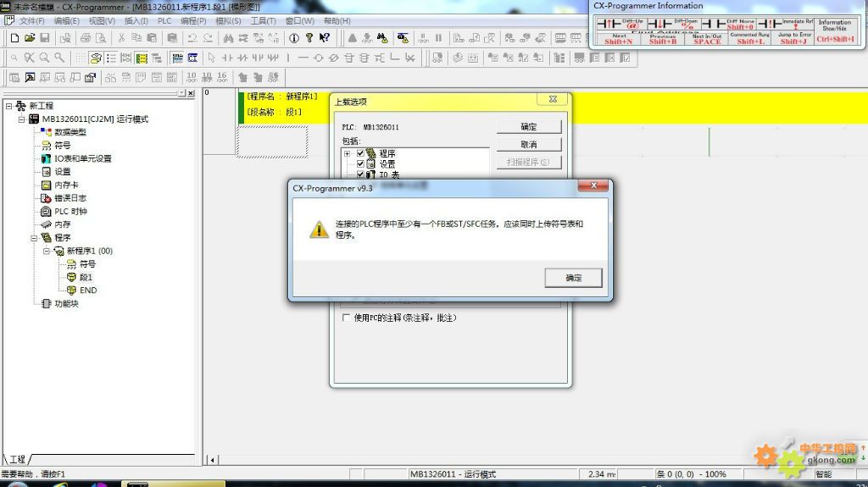The width and height of the screenshot is (868, 487).
Task: Click the Undo arrow icon
Action: click(192, 37)
